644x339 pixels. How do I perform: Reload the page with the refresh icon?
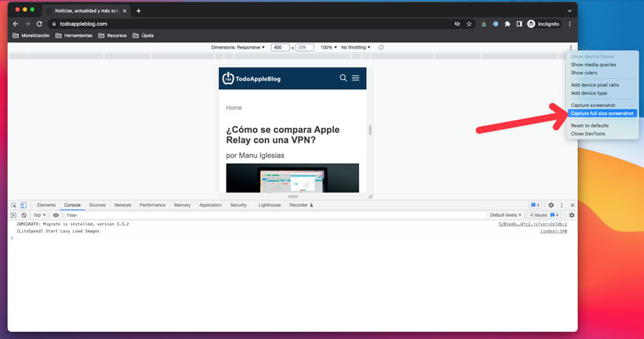coord(39,24)
